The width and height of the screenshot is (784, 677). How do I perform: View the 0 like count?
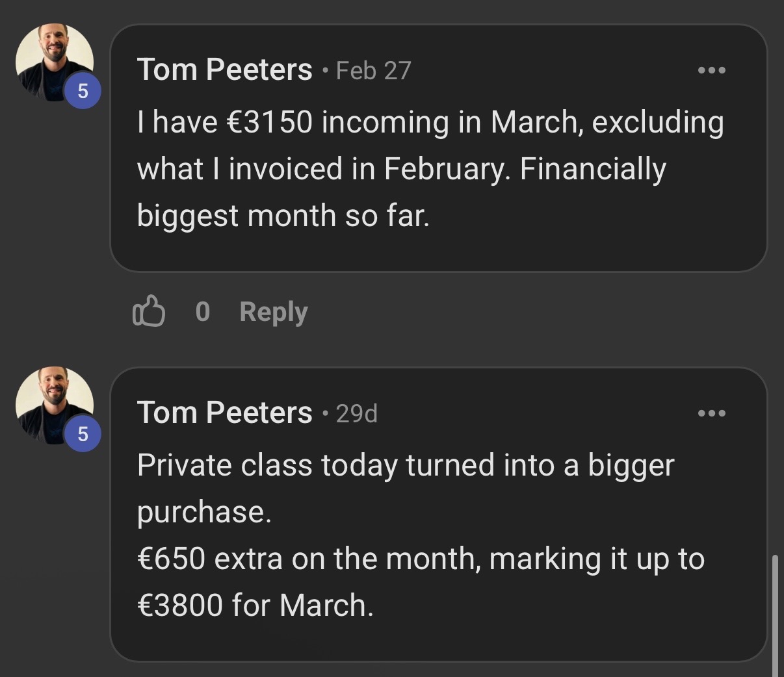202,312
